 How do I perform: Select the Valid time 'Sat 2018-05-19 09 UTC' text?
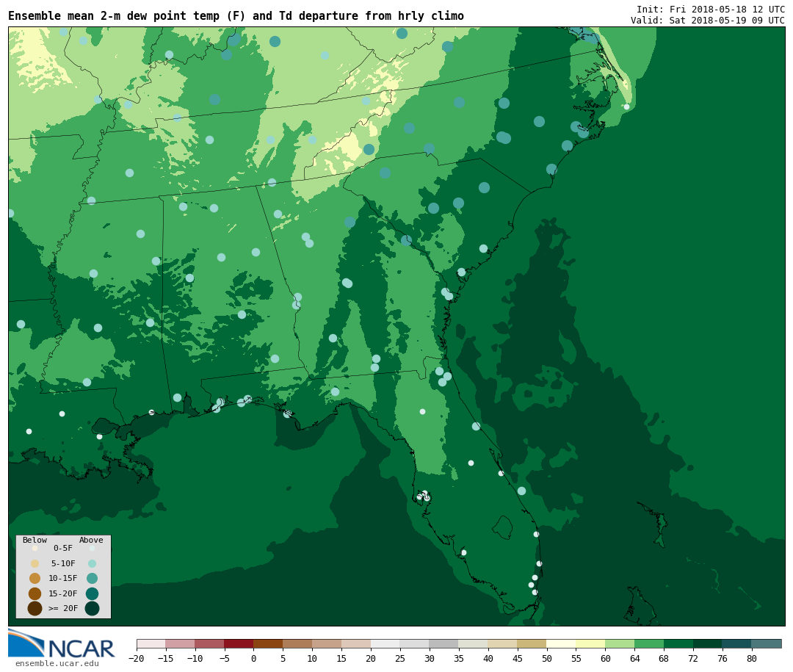[727, 21]
